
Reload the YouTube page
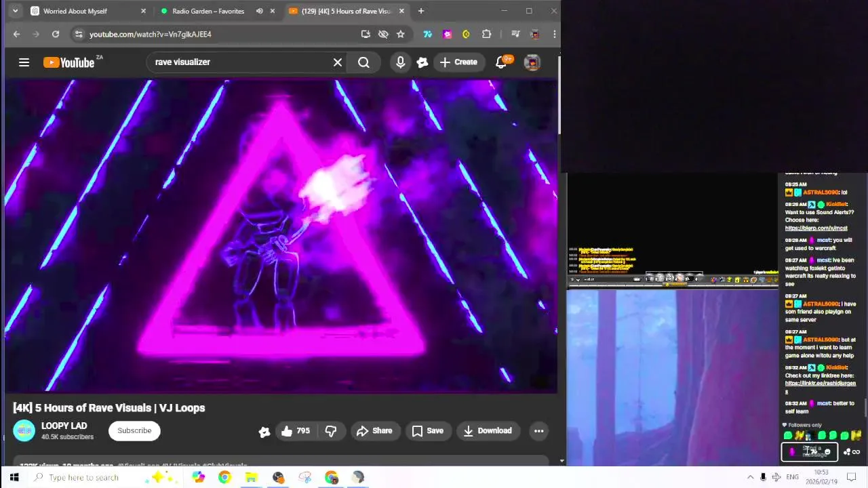coord(56,34)
